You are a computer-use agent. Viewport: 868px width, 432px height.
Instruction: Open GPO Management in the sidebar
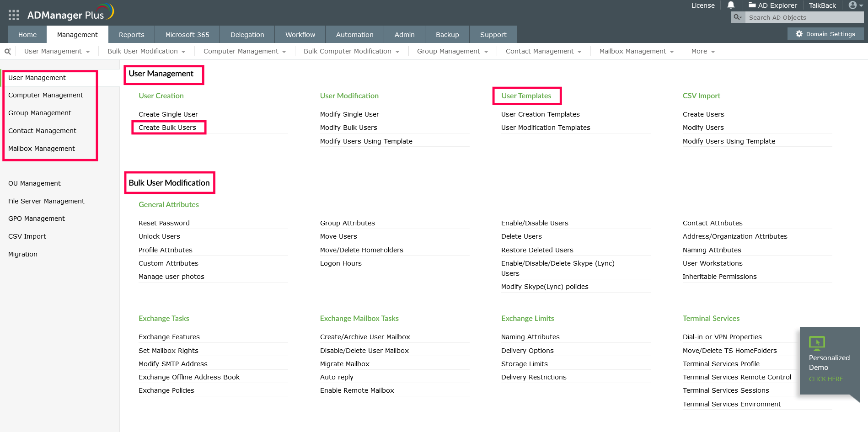click(x=37, y=219)
